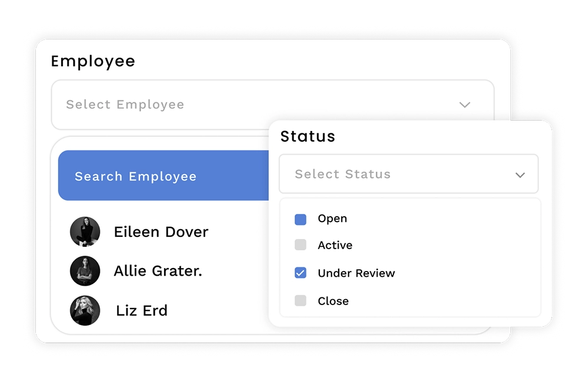Open the Select Employee dropdown chevron
The image size is (588, 382).
tap(465, 105)
